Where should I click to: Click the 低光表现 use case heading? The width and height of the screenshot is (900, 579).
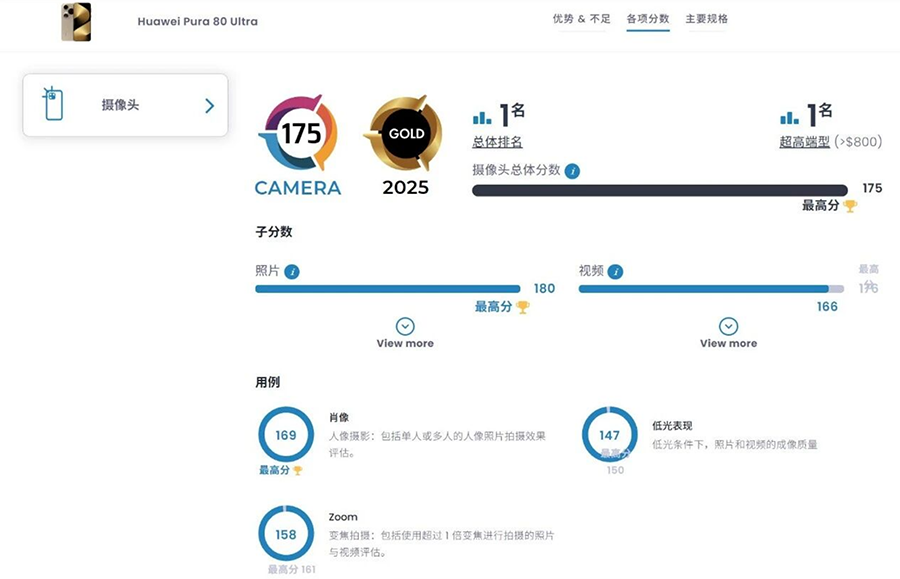[x=672, y=426]
